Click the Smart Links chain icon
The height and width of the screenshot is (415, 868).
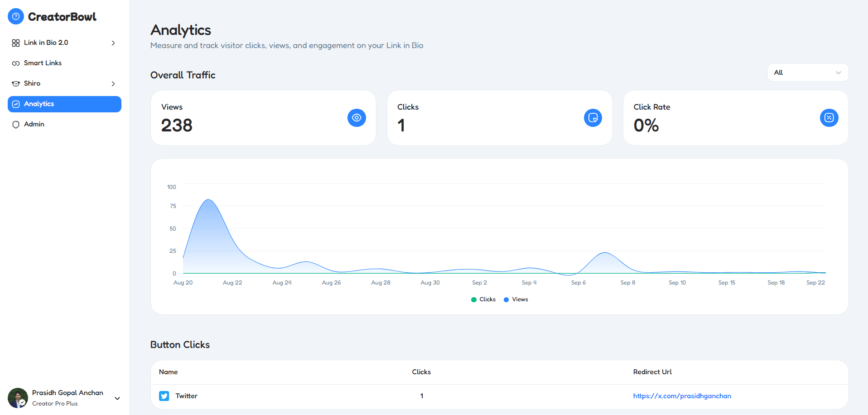[15, 63]
